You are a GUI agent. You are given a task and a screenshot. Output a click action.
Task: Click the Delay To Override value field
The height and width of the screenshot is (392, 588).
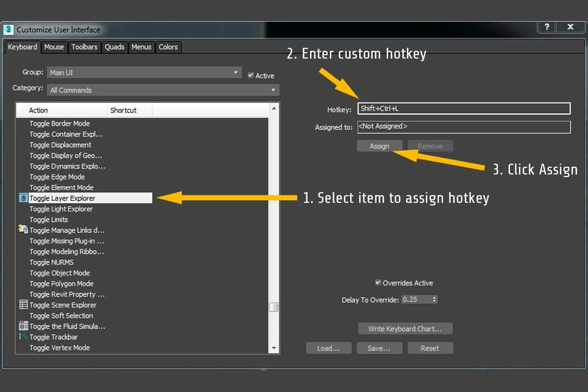pyautogui.click(x=416, y=299)
